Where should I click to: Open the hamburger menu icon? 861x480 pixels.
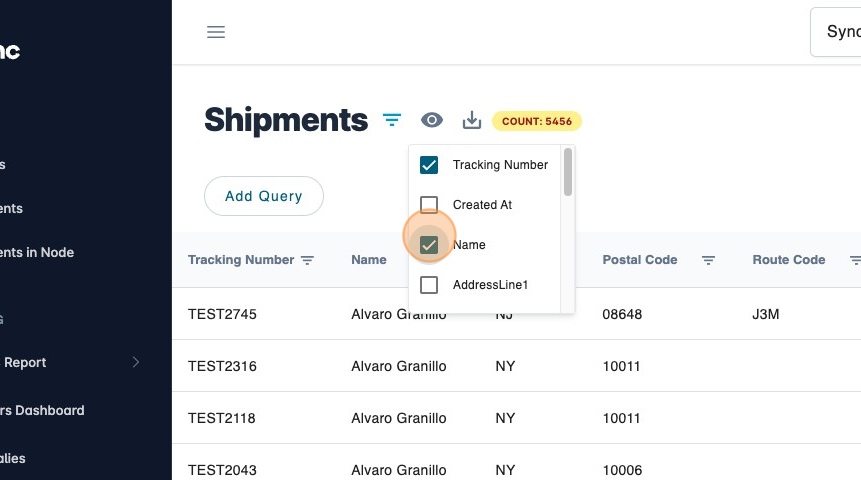coord(216,32)
